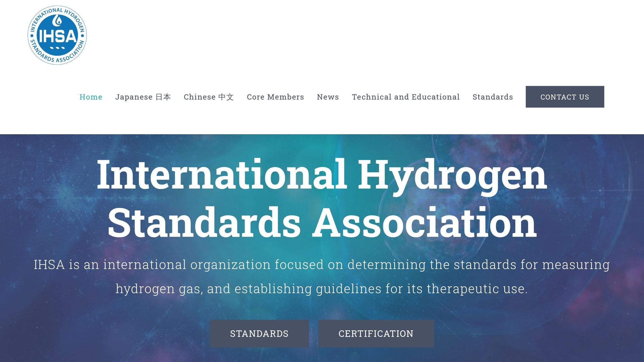Click the CERTIFICATION hero button
Viewport: 644px width, 362px height.
pyautogui.click(x=376, y=333)
